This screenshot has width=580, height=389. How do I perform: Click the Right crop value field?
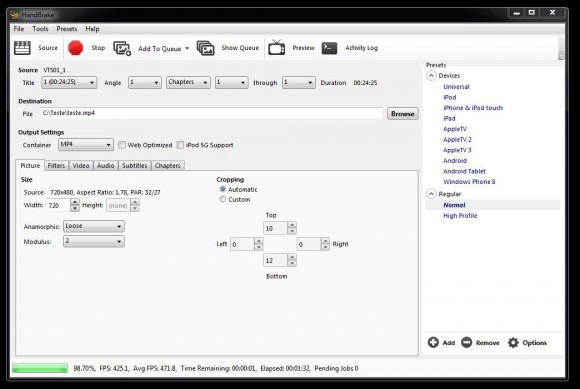[x=308, y=244]
